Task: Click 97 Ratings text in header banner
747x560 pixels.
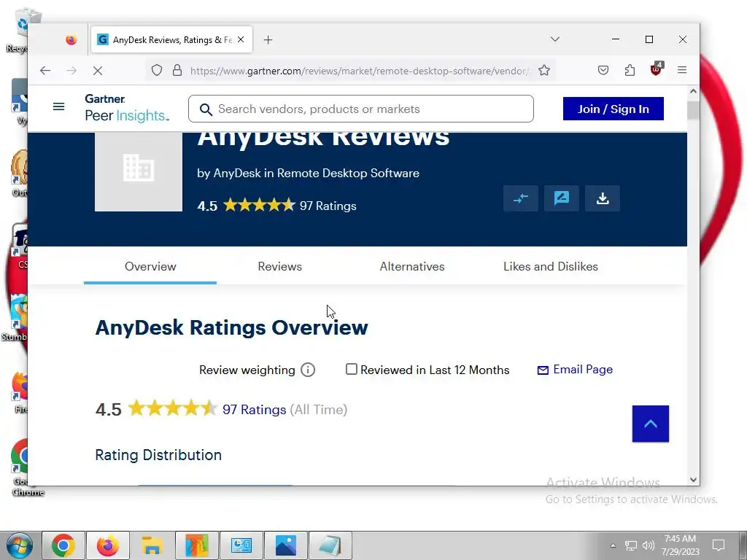Action: point(328,206)
